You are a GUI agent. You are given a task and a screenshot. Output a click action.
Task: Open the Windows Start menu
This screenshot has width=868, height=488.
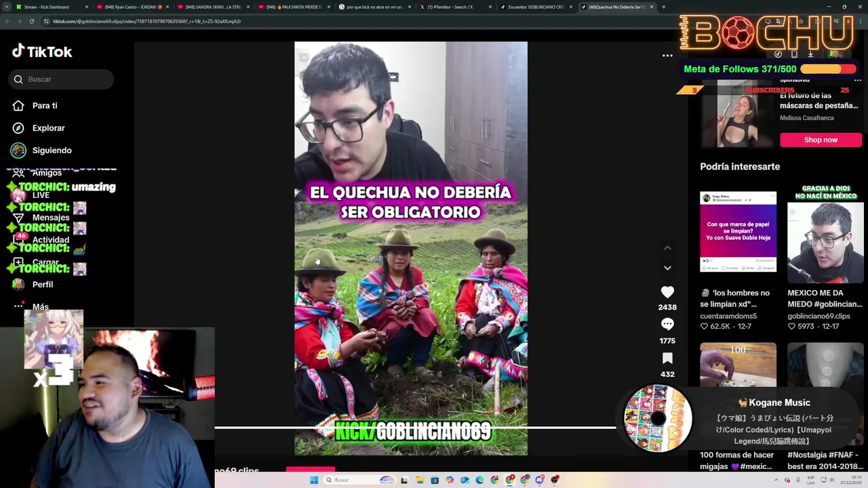coord(314,480)
